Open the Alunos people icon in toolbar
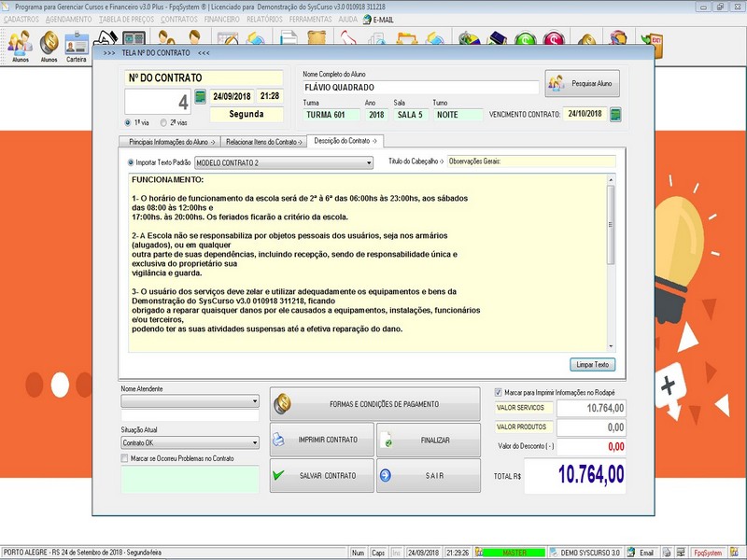 pos(20,46)
